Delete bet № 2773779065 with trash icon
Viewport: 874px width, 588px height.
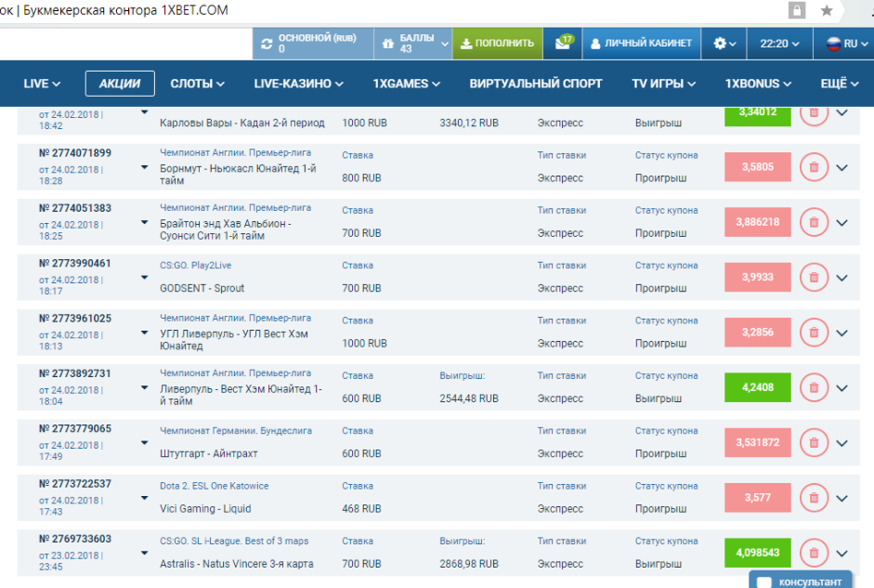click(814, 442)
